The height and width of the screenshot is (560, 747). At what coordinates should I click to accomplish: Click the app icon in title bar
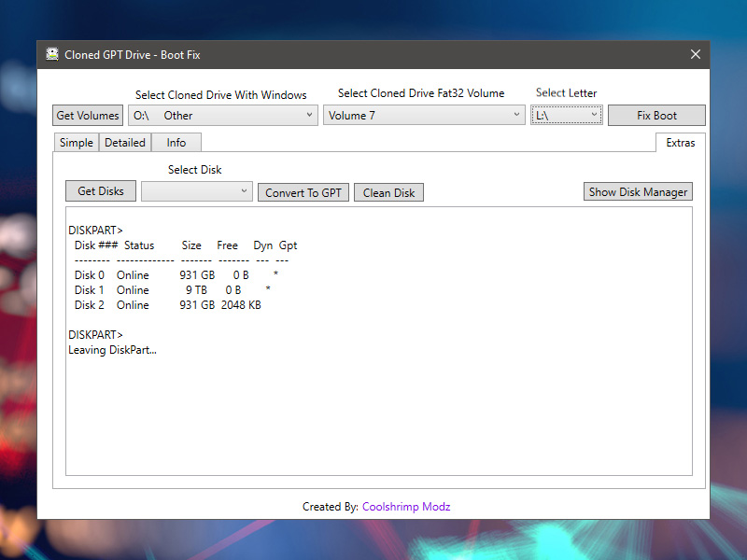point(52,55)
